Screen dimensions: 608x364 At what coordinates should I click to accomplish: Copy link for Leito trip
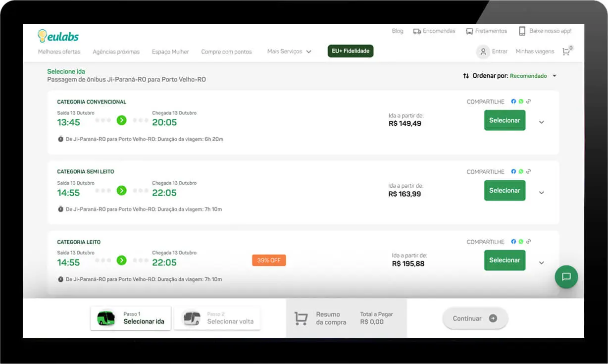tap(528, 242)
